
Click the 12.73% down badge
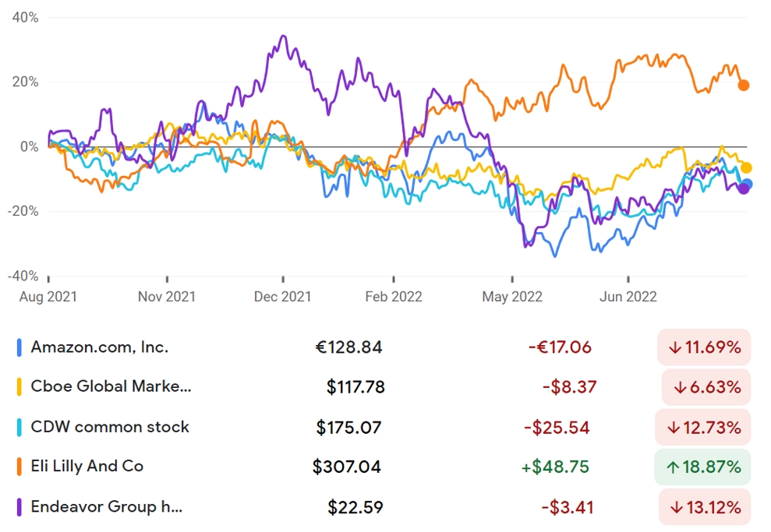(703, 428)
